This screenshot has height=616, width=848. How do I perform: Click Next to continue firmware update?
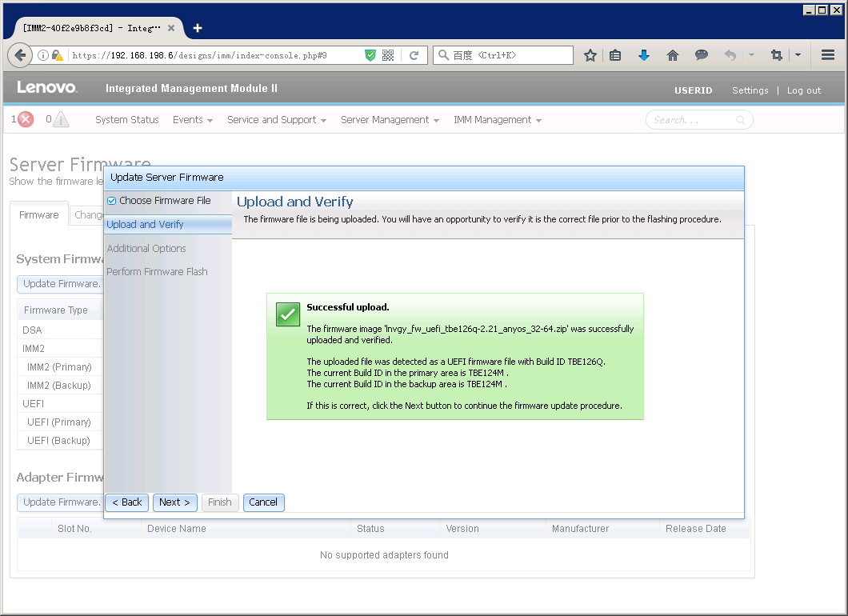coord(174,502)
